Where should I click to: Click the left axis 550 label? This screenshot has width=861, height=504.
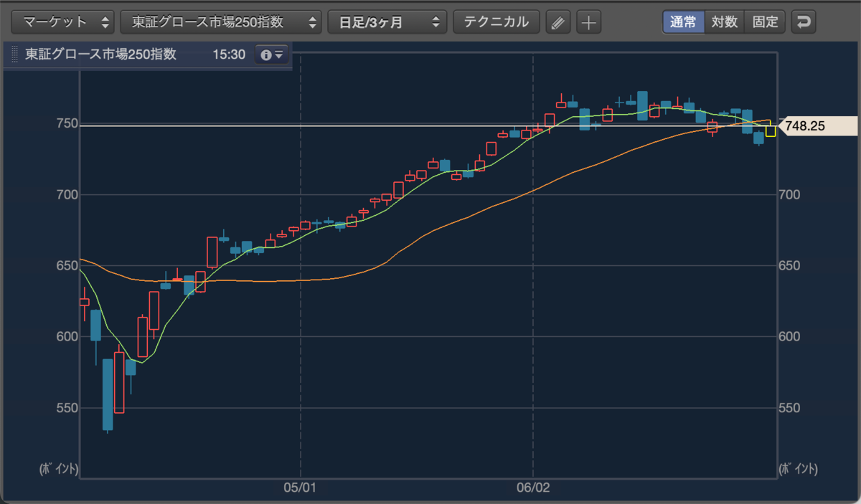[66, 407]
